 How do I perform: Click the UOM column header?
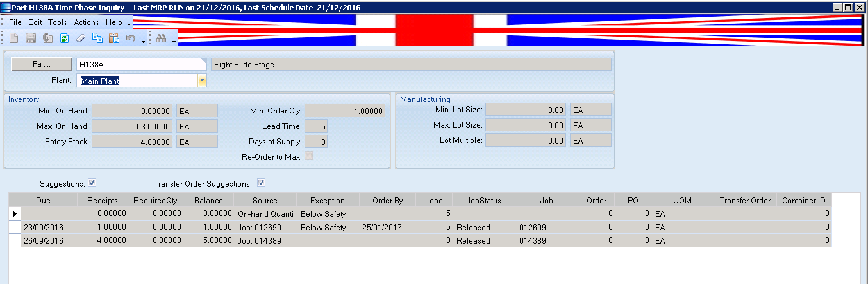[683, 200]
